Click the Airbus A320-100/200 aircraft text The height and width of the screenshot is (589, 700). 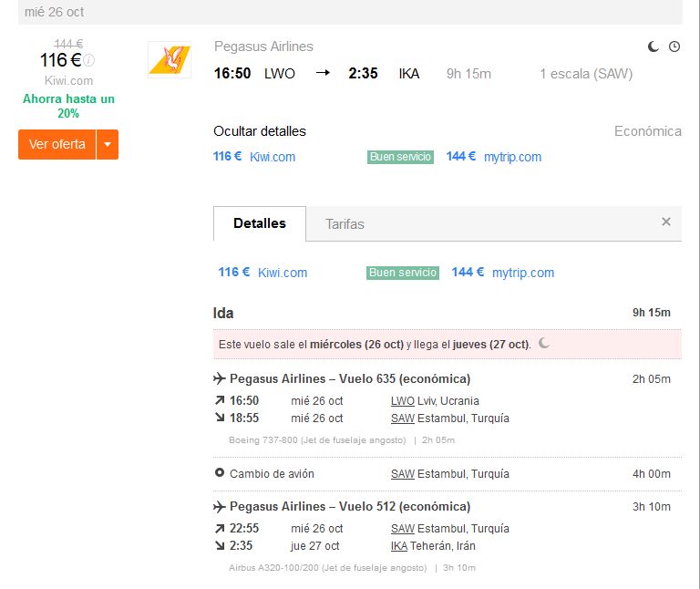[328, 568]
